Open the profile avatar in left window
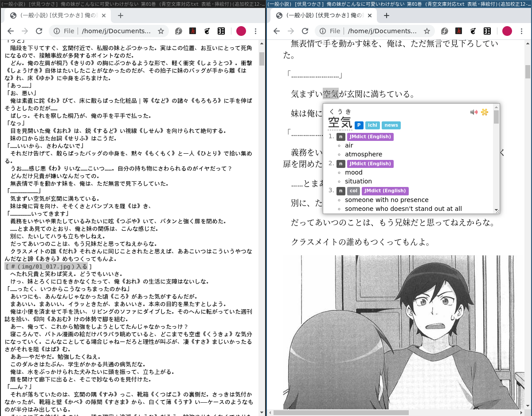Viewport: 532px width, 416px height. [241, 31]
